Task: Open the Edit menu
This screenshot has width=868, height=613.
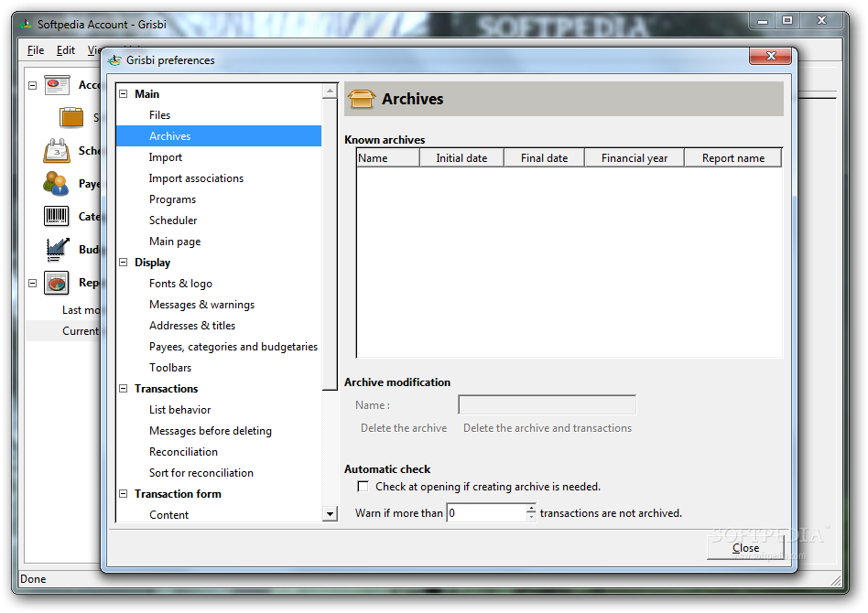Action: click(65, 50)
